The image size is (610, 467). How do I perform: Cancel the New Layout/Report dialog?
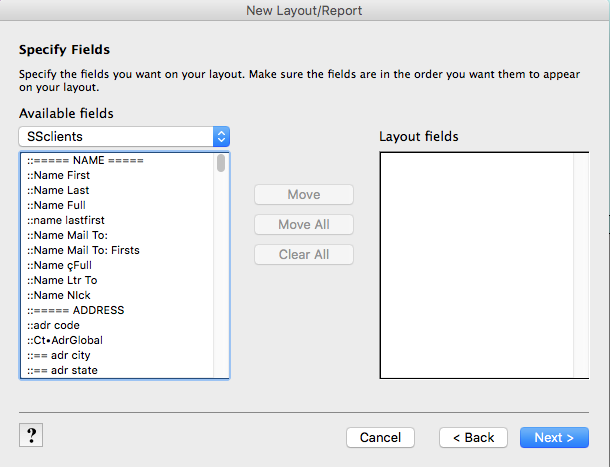380,437
